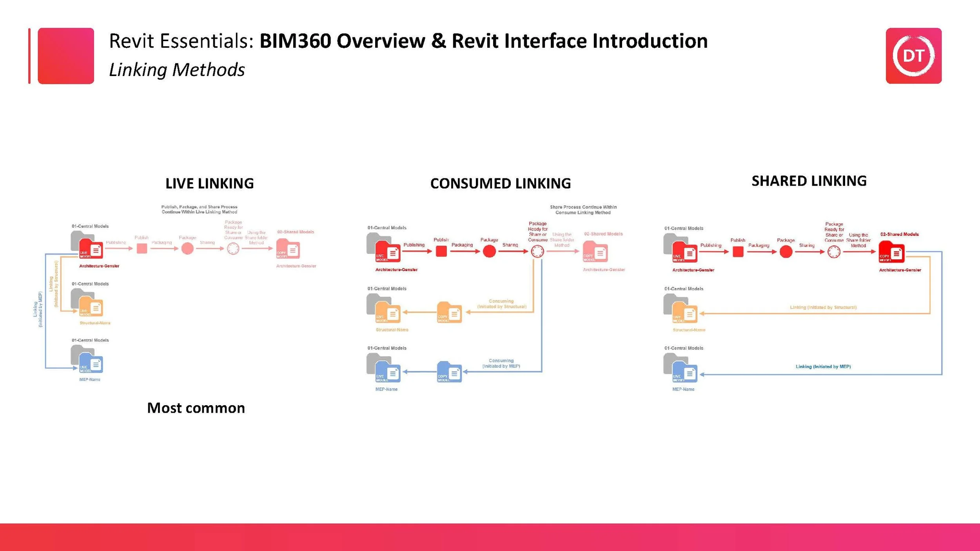Viewport: 980px width, 551px height.
Task: Open the faded red copy model folder under Consumed Linking
Action: 595,251
